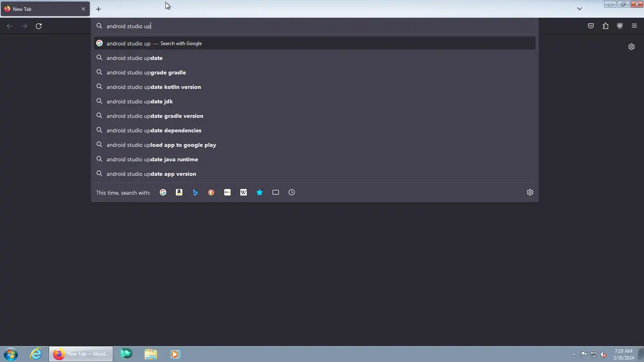Open search settings gear in suggestions panel
Screen dimensions: 644x362
pos(530,193)
